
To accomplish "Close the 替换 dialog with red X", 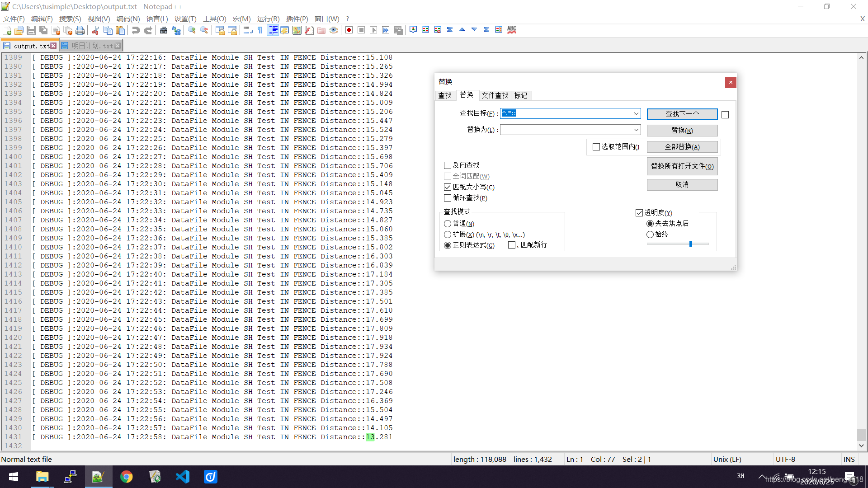I will click(731, 82).
